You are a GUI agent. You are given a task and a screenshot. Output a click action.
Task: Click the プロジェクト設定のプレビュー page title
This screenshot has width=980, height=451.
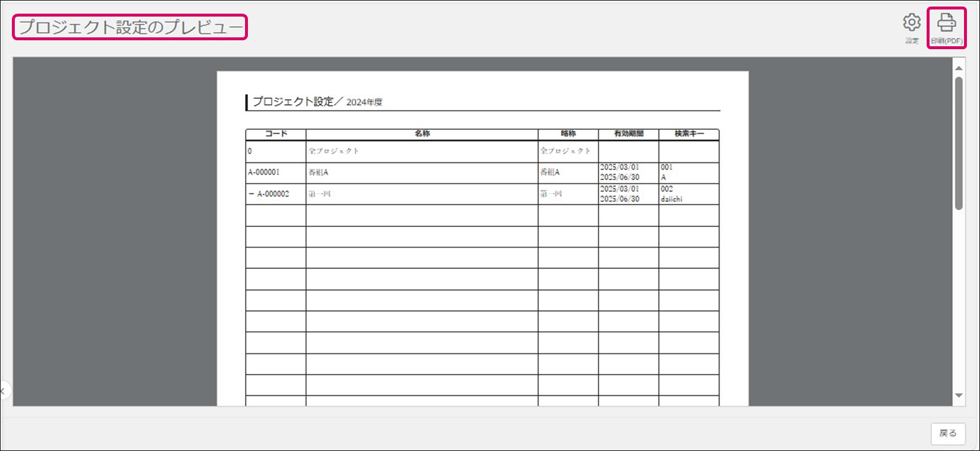tap(131, 27)
